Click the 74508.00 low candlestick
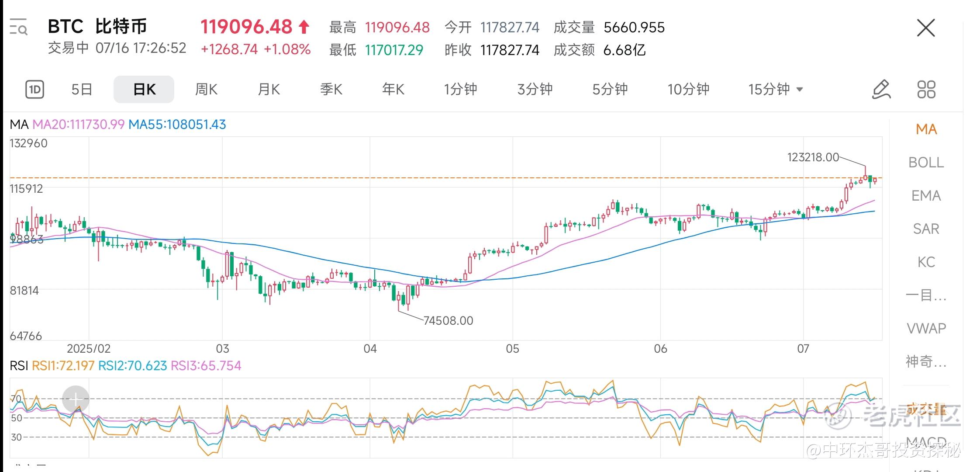Image resolution: width=980 pixels, height=472 pixels. (399, 298)
